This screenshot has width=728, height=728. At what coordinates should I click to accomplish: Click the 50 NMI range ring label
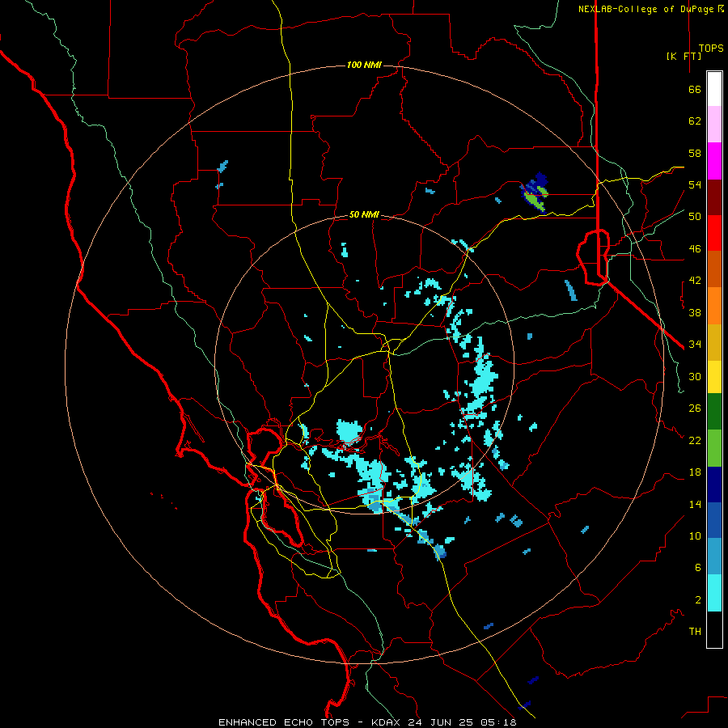tap(364, 214)
